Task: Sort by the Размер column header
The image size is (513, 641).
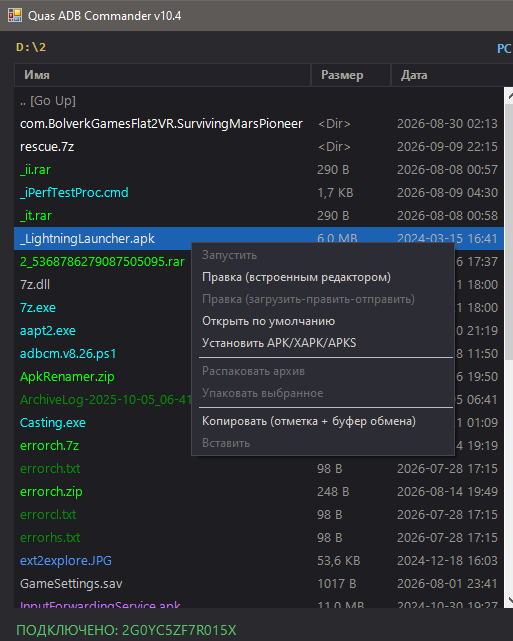Action: pos(351,75)
